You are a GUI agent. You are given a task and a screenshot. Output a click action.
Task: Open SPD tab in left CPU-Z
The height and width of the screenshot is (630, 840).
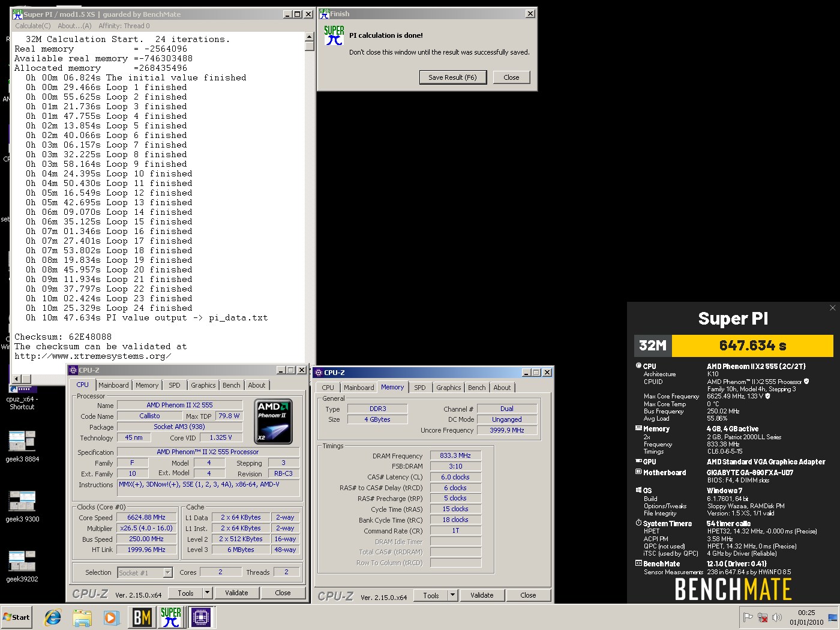(174, 385)
